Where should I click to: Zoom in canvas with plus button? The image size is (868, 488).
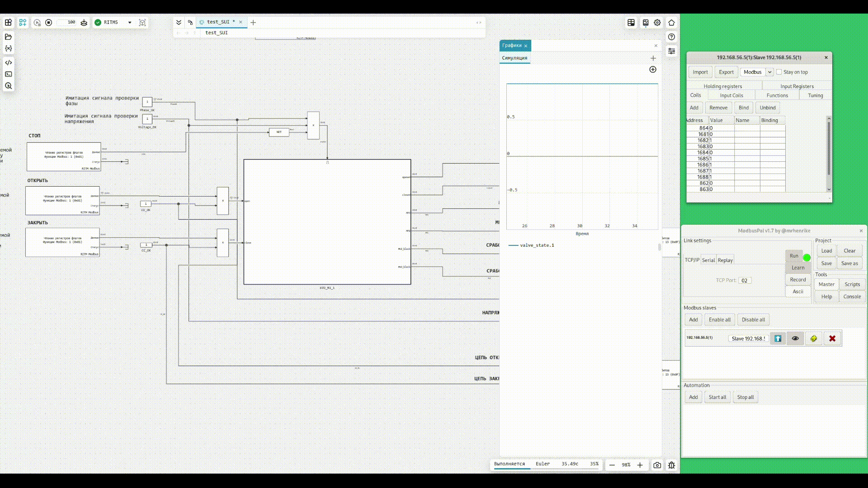[640, 465]
